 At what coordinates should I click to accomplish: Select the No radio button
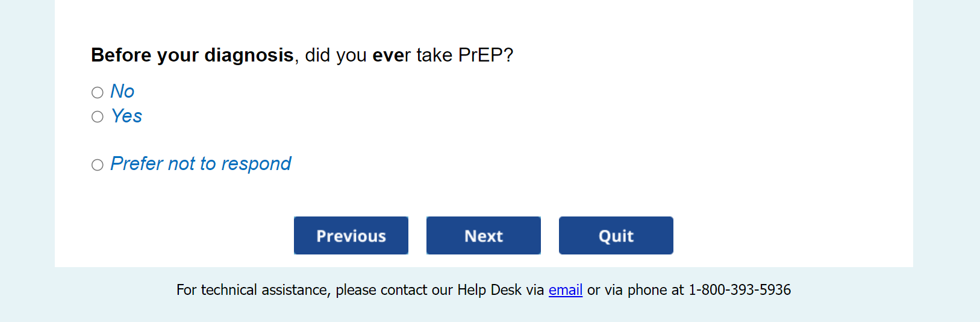[98, 92]
